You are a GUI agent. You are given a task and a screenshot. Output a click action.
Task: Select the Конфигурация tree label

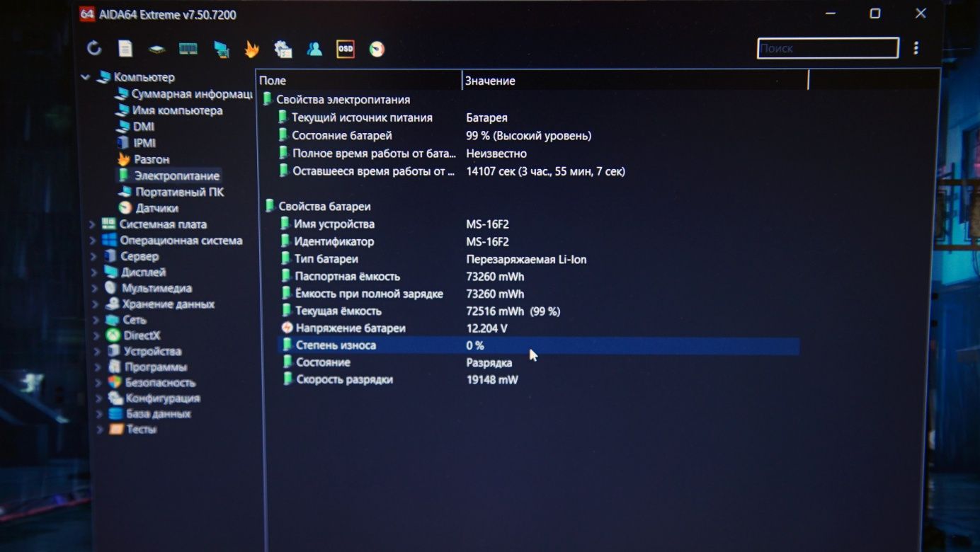tap(163, 398)
